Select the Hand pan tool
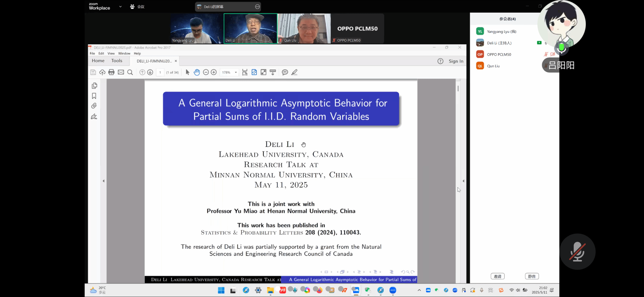The height and width of the screenshot is (297, 644). pyautogui.click(x=197, y=72)
